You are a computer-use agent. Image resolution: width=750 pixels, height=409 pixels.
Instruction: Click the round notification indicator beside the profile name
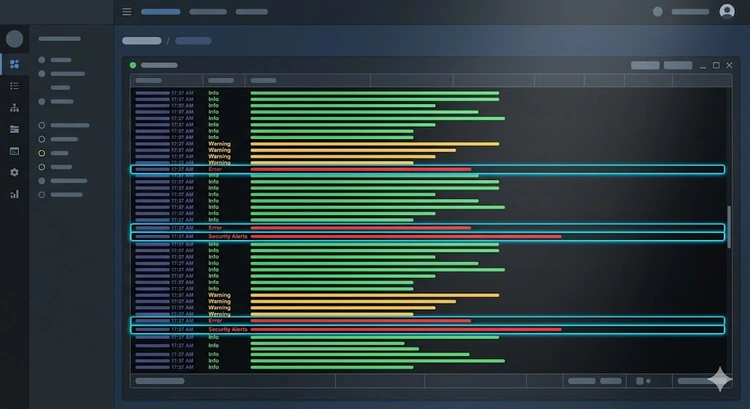658,11
